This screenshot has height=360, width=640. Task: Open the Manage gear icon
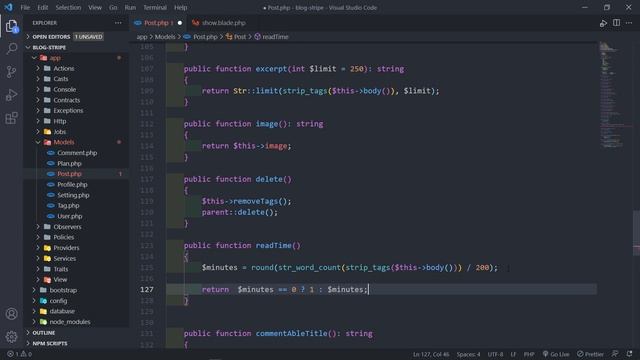click(x=11, y=337)
